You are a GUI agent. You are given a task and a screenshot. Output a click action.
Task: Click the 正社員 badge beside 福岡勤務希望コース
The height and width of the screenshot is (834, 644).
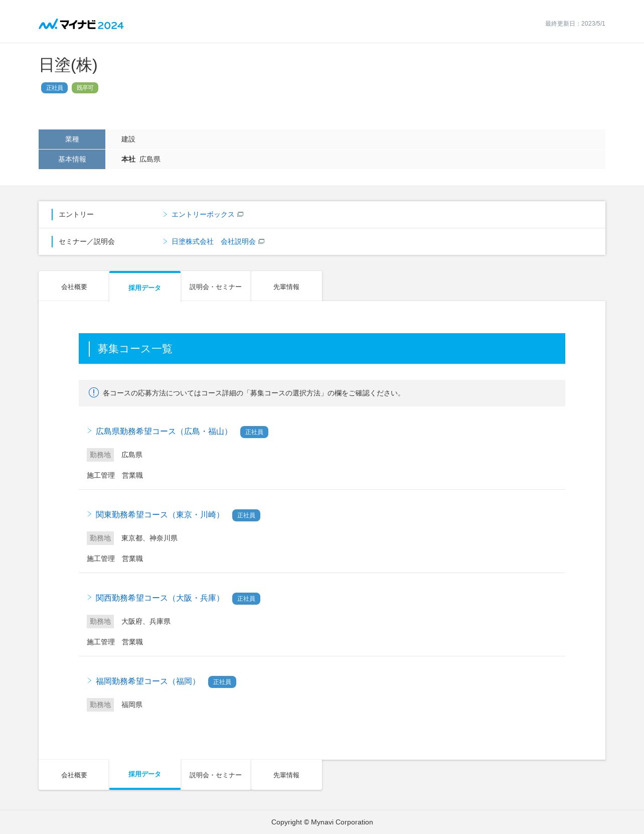pyautogui.click(x=222, y=682)
